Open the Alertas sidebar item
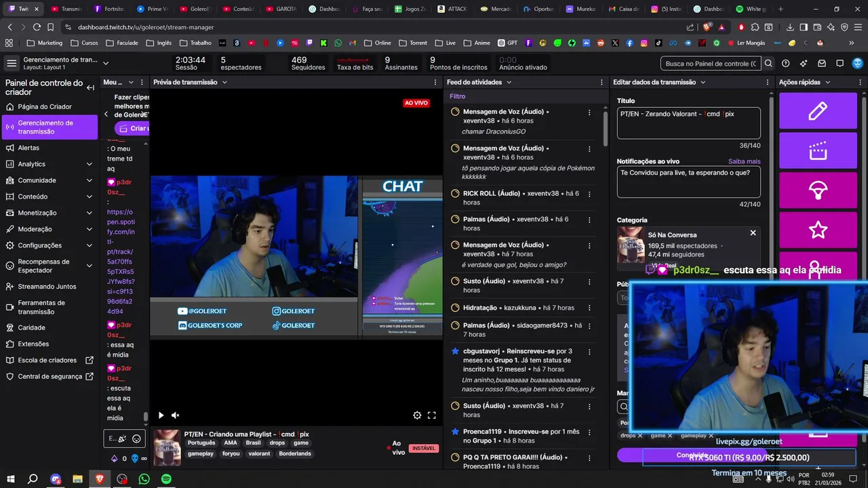 tap(50, 148)
